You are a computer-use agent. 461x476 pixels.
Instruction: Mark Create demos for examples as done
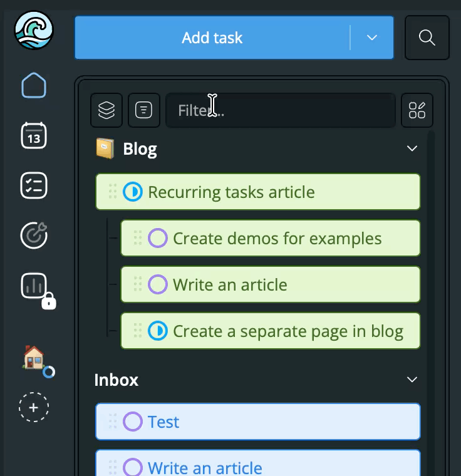(x=158, y=238)
